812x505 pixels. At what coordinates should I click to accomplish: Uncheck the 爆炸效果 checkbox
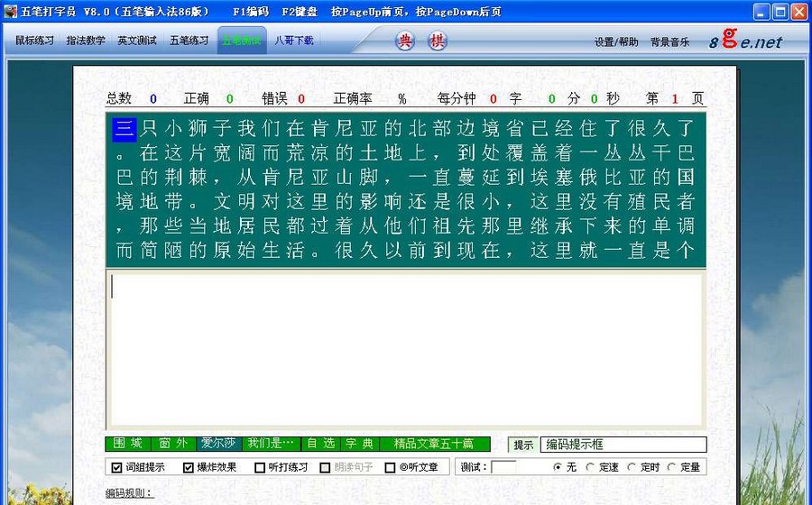coord(188,467)
